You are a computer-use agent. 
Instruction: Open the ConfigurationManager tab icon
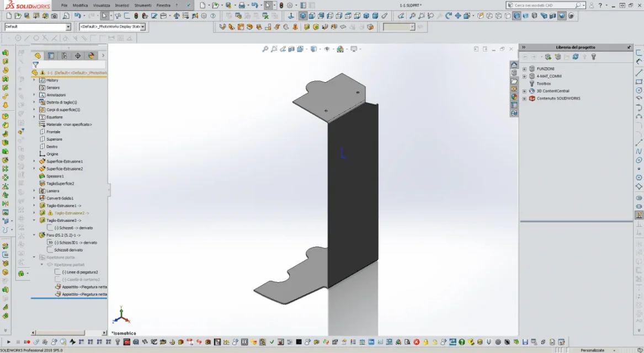(x=65, y=55)
